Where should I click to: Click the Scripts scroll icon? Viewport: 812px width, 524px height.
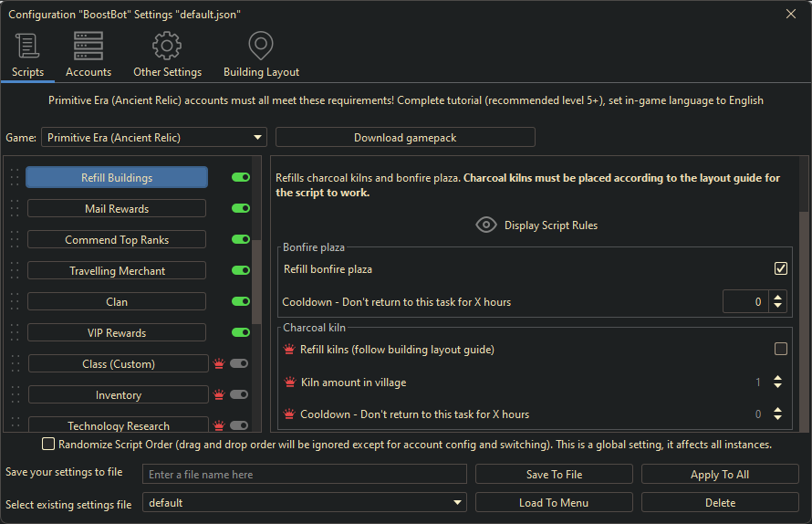(27, 46)
